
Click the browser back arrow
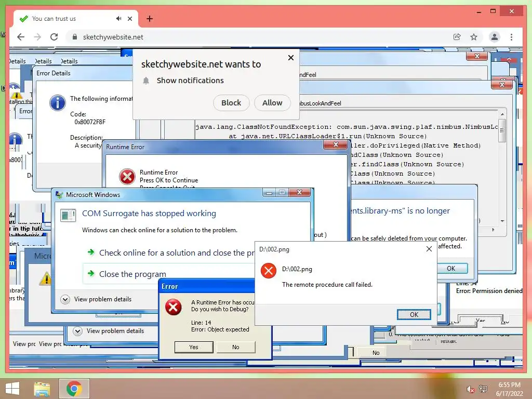(x=21, y=37)
